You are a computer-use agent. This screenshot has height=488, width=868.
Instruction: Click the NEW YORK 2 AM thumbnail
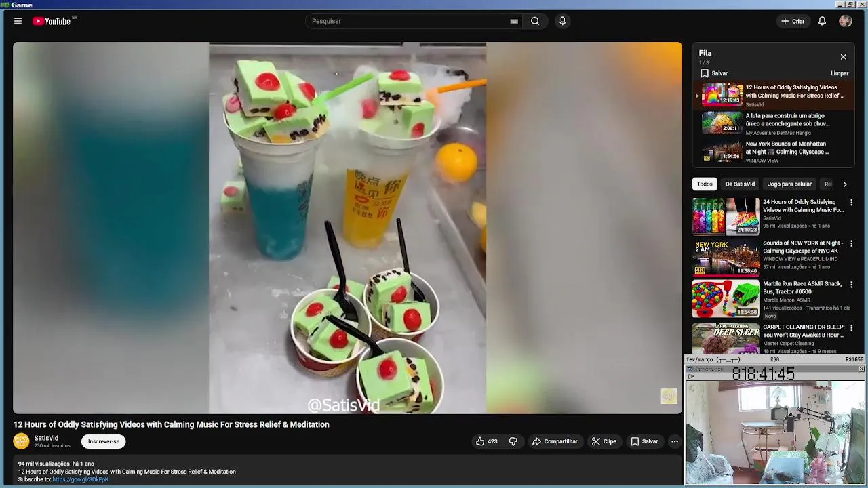point(726,257)
